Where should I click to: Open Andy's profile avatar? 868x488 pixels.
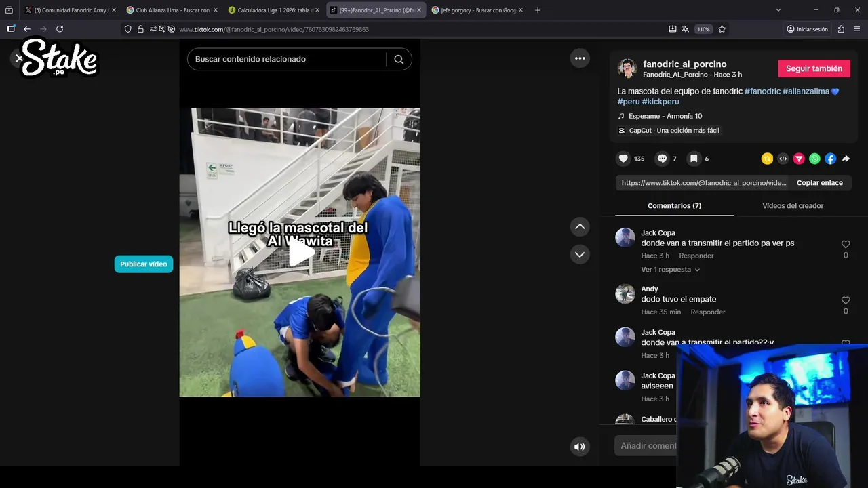coord(625,293)
